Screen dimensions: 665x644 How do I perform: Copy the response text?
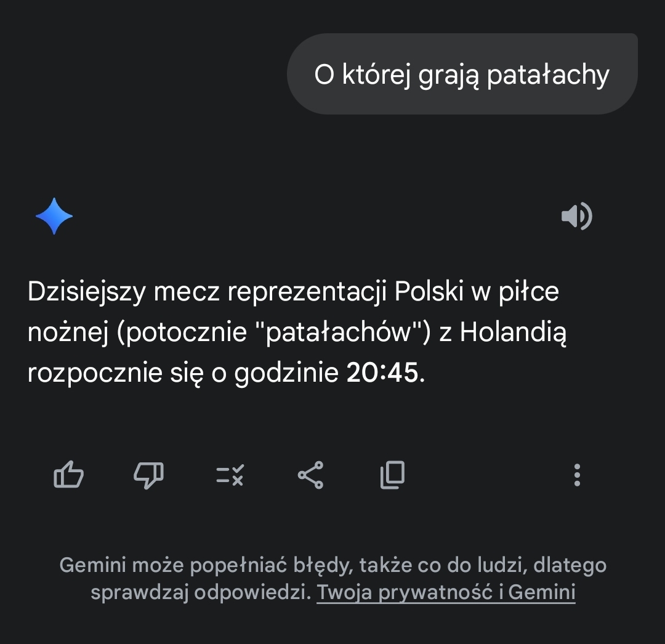[392, 475]
